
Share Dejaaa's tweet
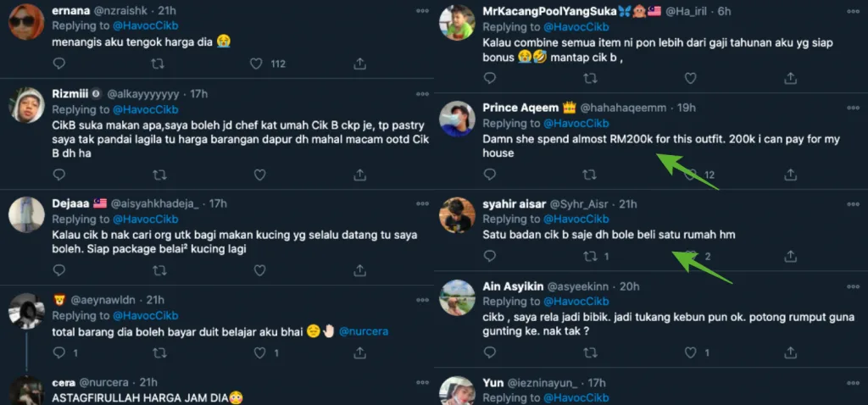point(359,270)
